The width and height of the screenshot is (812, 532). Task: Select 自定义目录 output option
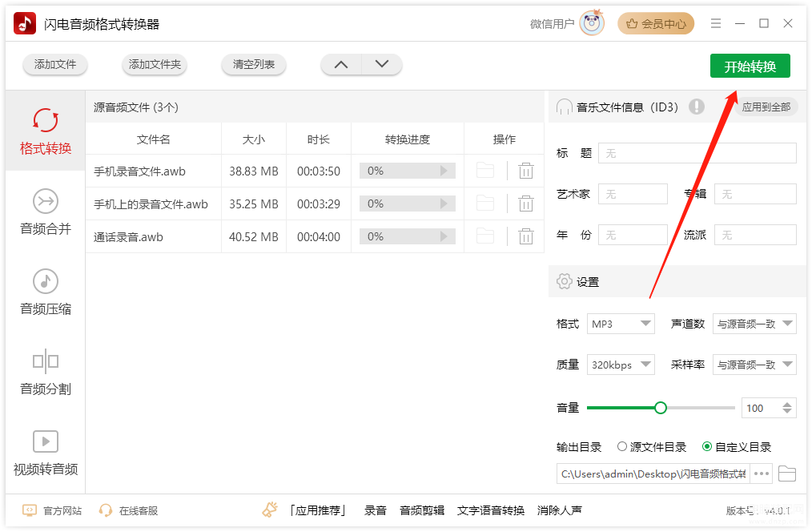pos(737,446)
